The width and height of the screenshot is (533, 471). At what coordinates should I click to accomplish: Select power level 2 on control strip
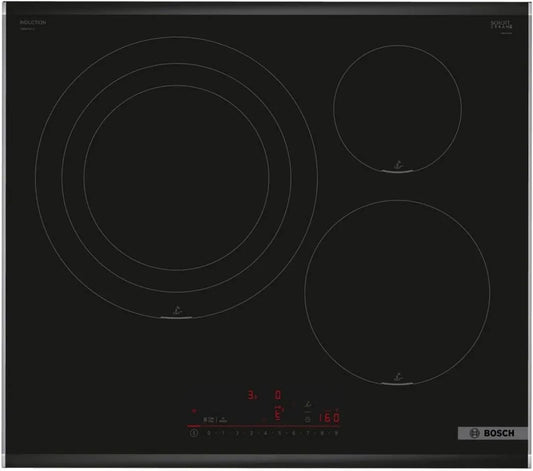pos(237,433)
